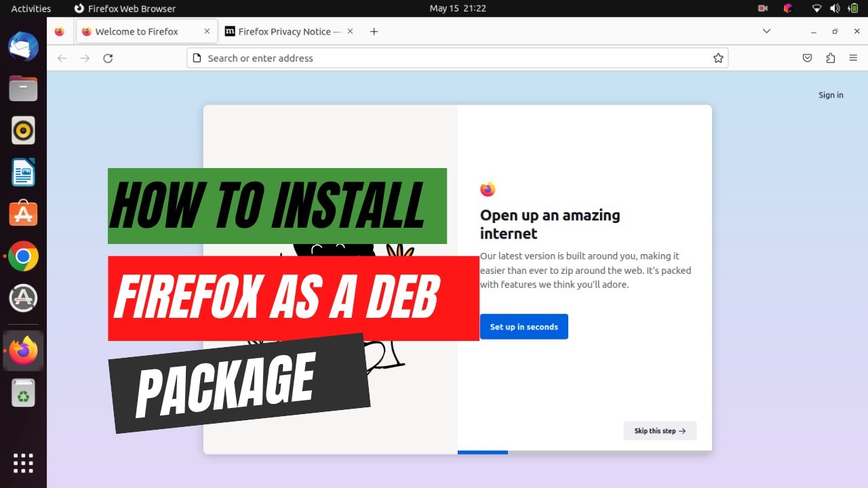The image size is (868, 488).
Task: Open Ubuntu Software store icon
Action: [x=23, y=214]
